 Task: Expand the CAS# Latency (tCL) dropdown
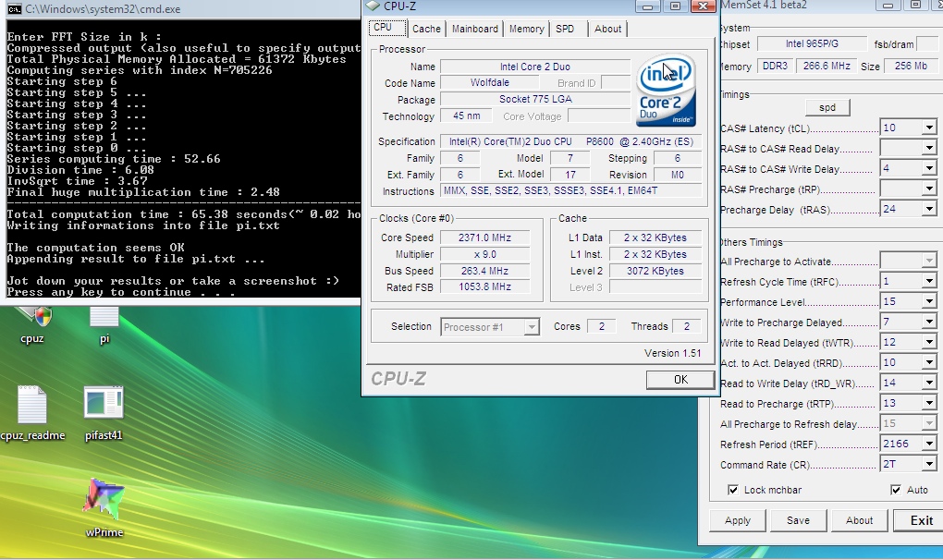(929, 128)
